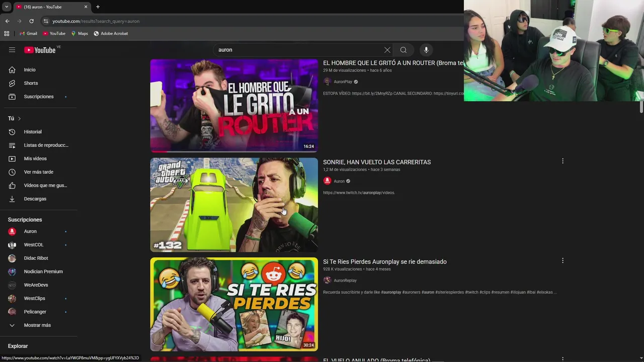
Task: Open the router prank video thumbnail
Action: click(x=234, y=106)
